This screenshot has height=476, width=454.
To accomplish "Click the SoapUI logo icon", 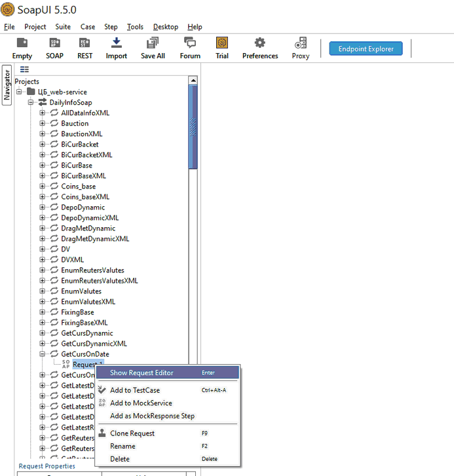I will [8, 9].
